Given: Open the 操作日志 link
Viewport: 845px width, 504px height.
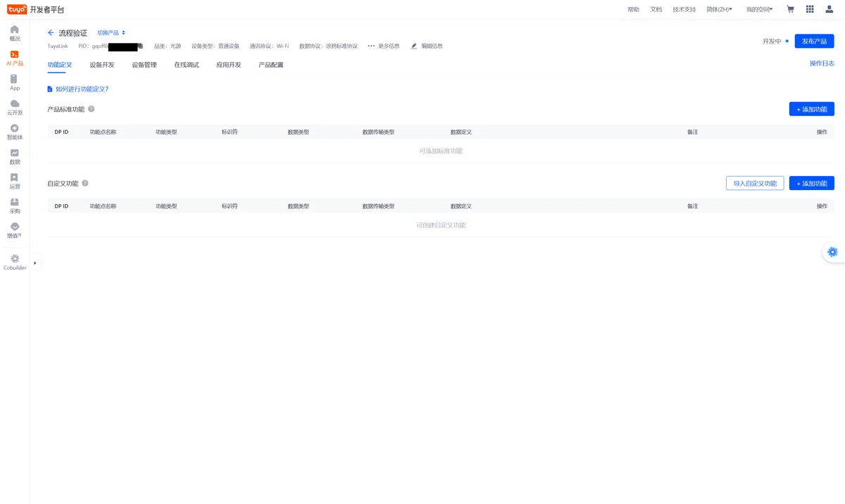Looking at the screenshot, I should pyautogui.click(x=822, y=63).
